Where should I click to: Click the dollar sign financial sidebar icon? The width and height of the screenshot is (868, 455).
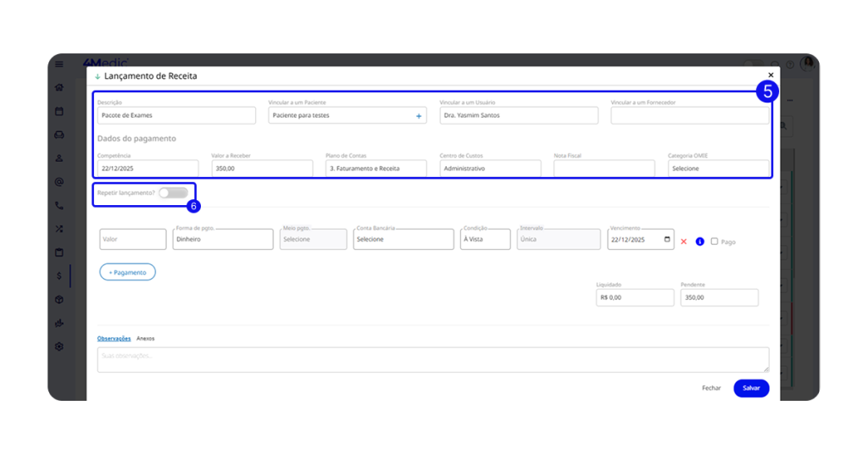tap(59, 275)
